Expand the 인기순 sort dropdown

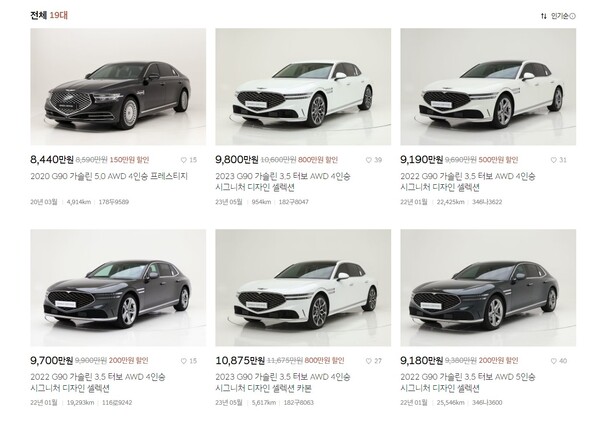[559, 16]
